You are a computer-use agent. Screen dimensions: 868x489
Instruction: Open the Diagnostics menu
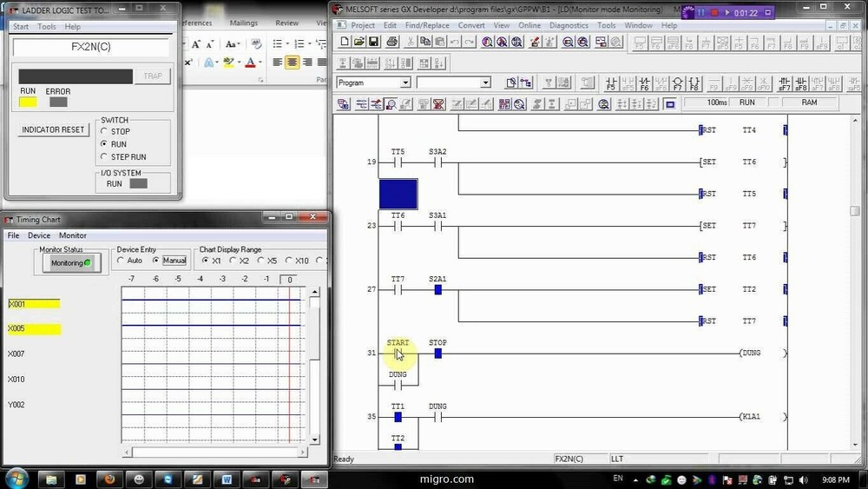pos(569,26)
